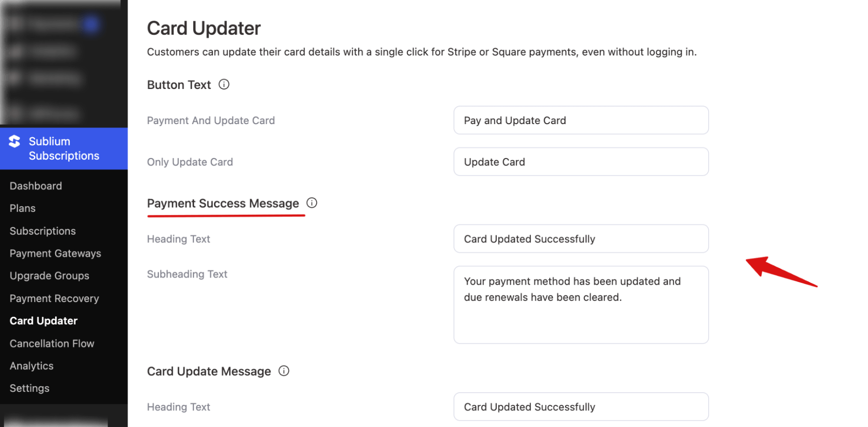The height and width of the screenshot is (427, 868).
Task: Open the Analytics page
Action: coord(31,366)
